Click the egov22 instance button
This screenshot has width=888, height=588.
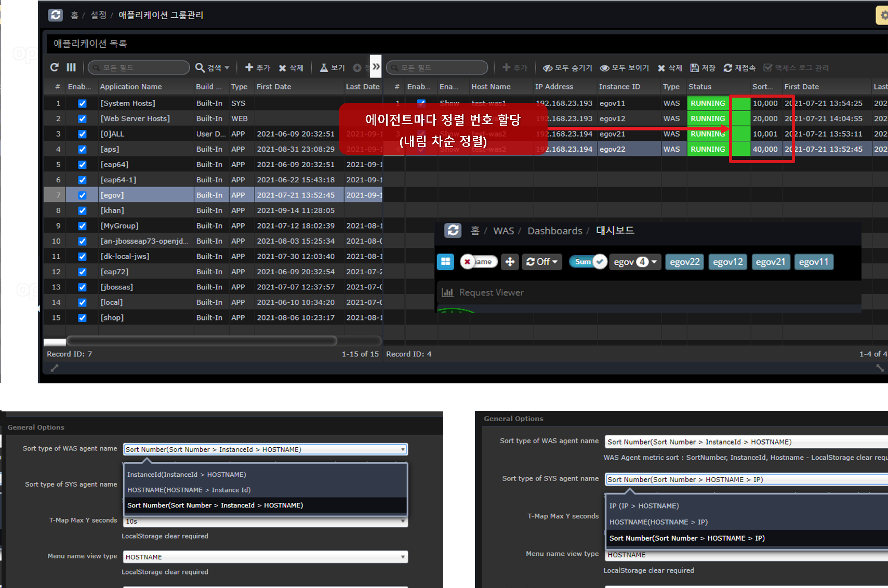684,262
